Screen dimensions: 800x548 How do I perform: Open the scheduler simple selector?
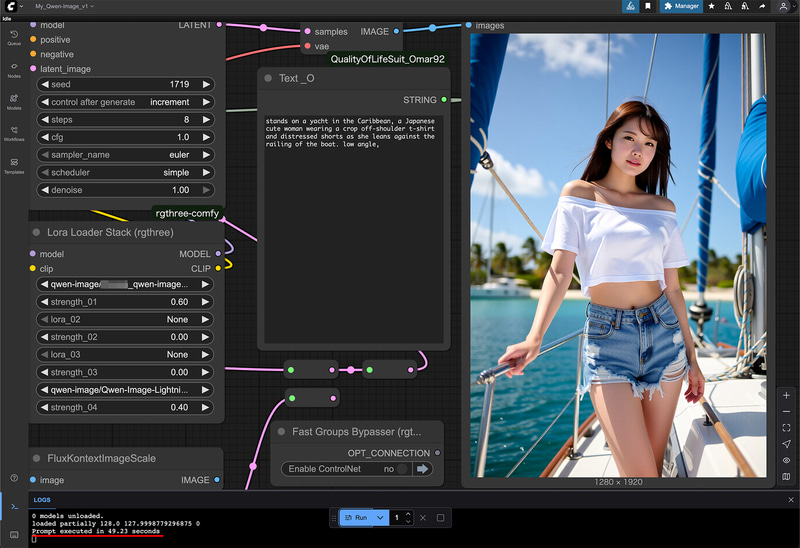click(x=124, y=172)
